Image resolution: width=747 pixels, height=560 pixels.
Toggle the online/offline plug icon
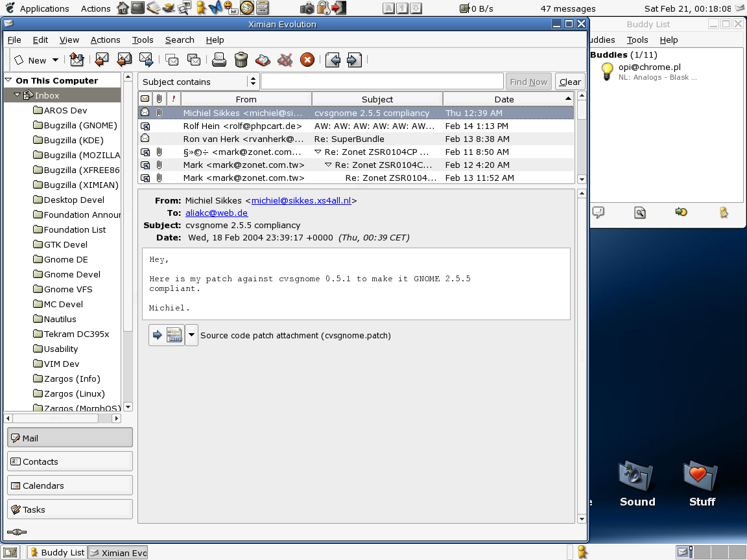coord(16,532)
